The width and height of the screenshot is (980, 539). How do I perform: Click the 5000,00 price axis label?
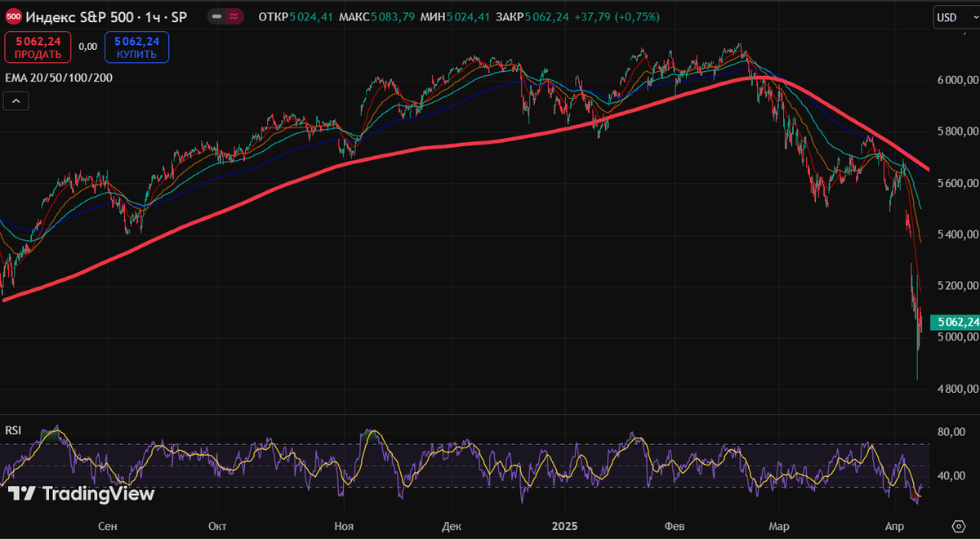956,337
